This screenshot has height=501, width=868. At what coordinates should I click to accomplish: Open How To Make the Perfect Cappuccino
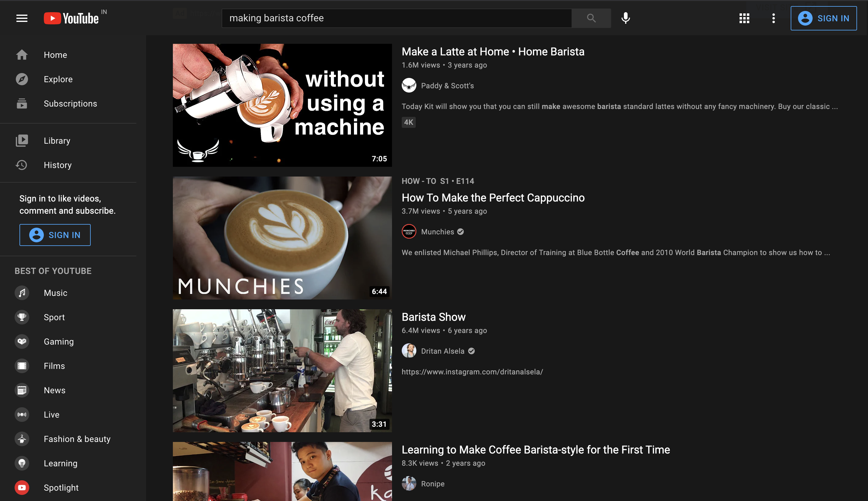pos(493,198)
